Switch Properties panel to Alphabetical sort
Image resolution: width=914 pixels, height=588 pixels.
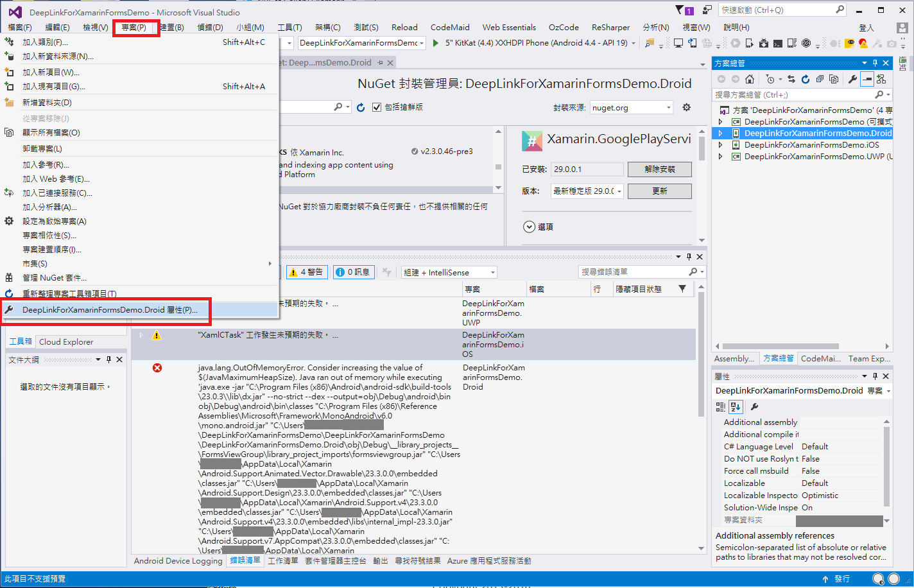pyautogui.click(x=736, y=406)
